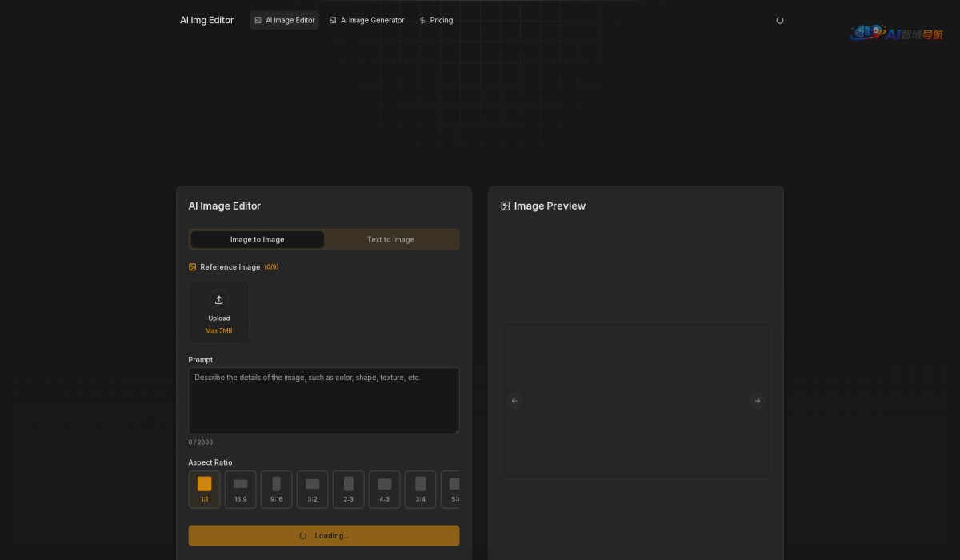This screenshot has width=960, height=560.
Task: Select the 3:4 aspect ratio
Action: tap(420, 489)
